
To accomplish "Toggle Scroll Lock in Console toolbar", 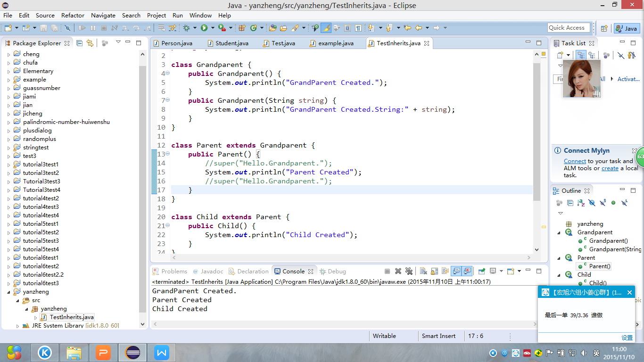I will [x=434, y=271].
